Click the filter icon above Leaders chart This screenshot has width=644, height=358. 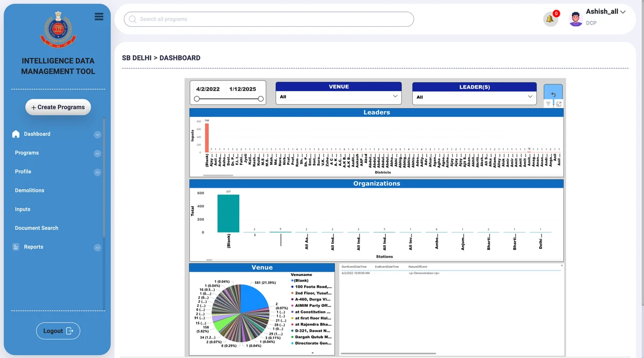[548, 104]
